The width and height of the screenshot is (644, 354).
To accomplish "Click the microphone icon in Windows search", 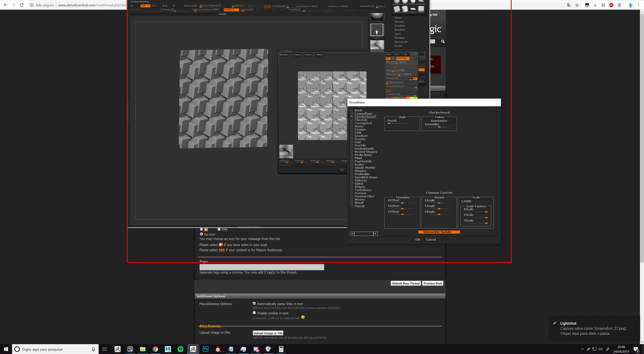I will 93,349.
